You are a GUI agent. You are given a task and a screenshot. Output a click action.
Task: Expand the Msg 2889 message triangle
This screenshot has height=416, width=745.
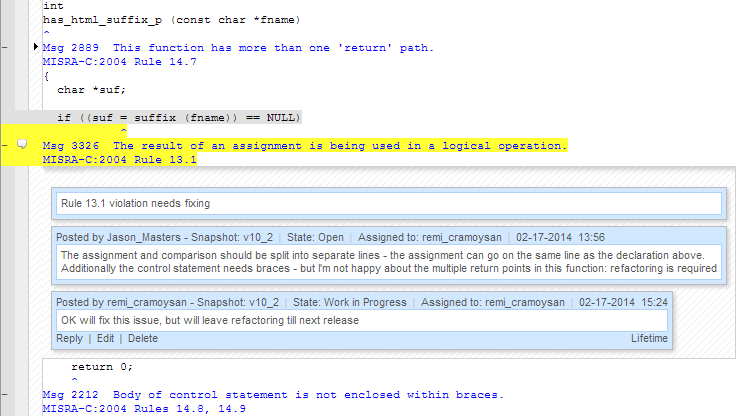tap(36, 47)
